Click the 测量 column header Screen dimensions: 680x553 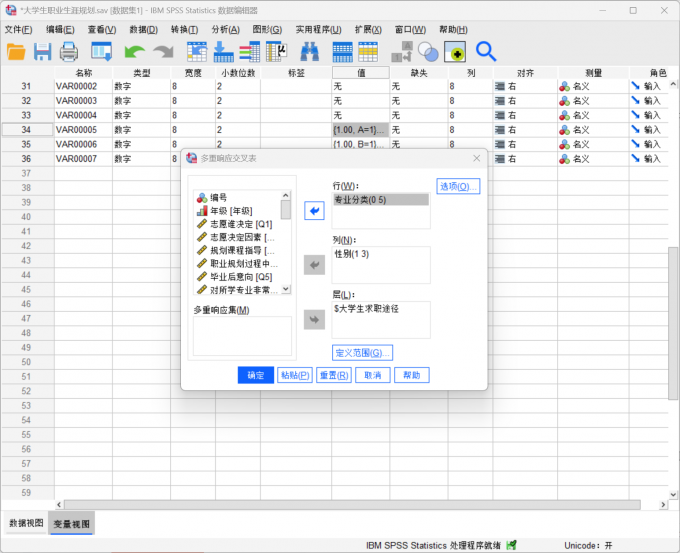pos(593,73)
